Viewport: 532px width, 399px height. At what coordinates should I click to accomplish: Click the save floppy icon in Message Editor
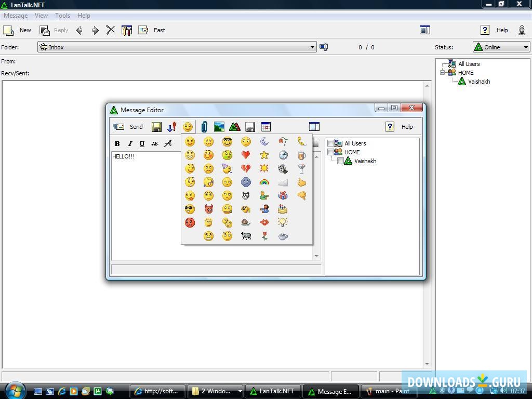[x=156, y=127]
